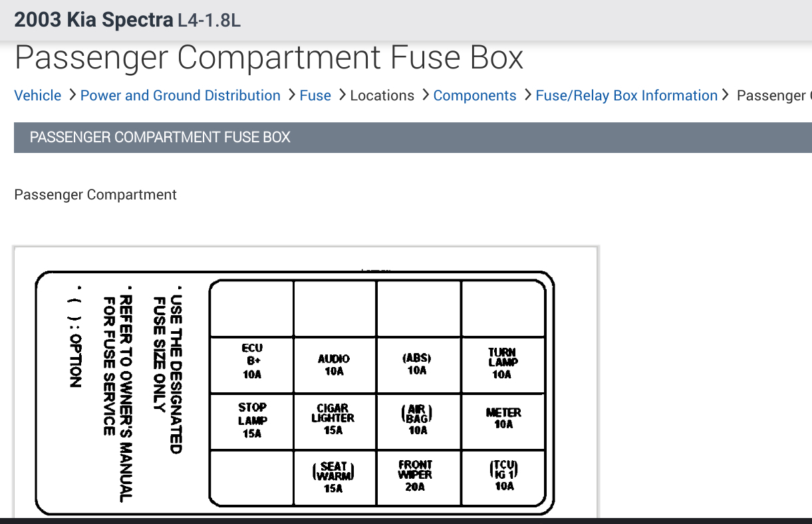Image resolution: width=812 pixels, height=524 pixels.
Task: Click the STOP LAMP 15A fuse cell
Action: [x=252, y=421]
